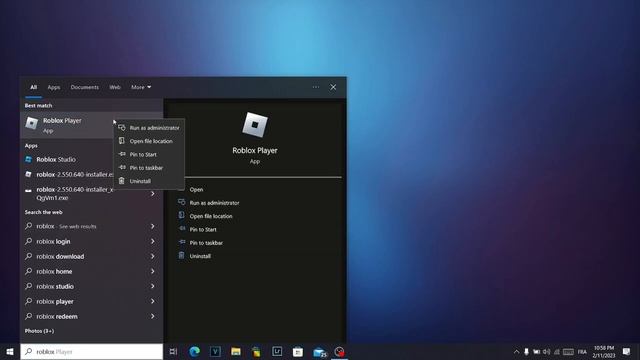The height and width of the screenshot is (360, 640).
Task: Expand arrow beside roblox studio suggestion
Action: [153, 286]
